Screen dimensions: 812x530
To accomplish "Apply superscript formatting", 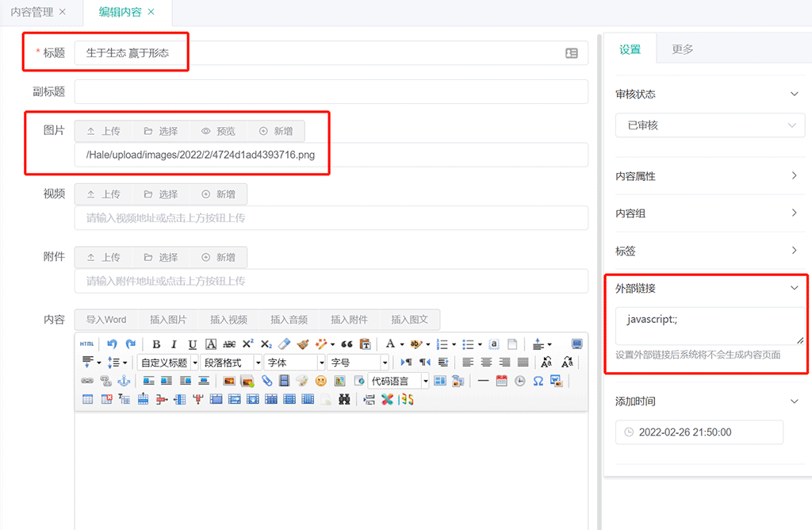I will click(x=248, y=344).
